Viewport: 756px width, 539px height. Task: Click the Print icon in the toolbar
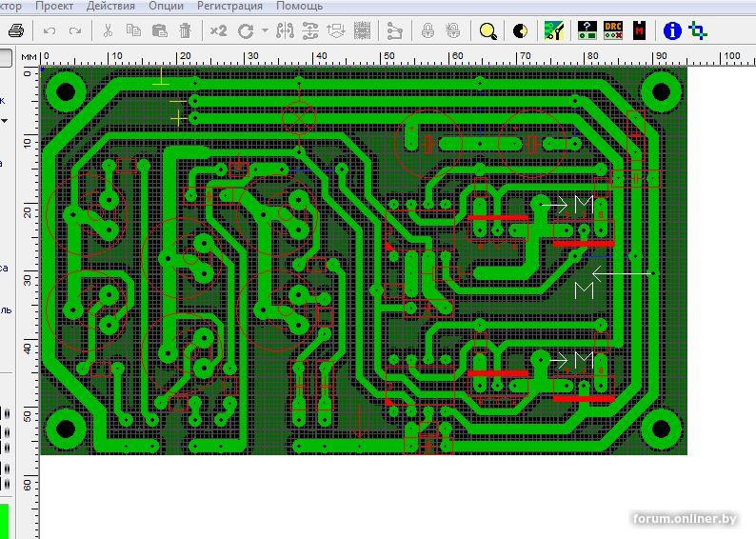point(16,30)
